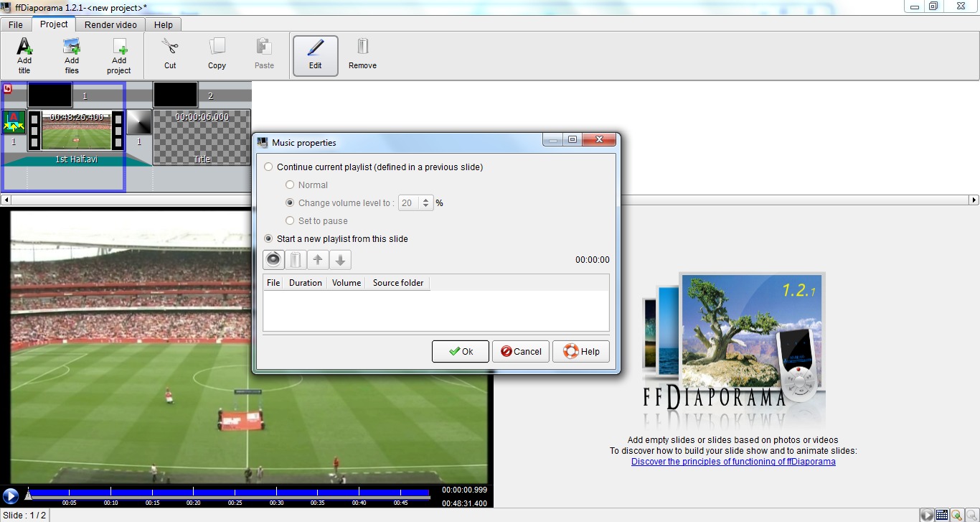Click the Slide : 1 / 2 status text
980x522 pixels.
point(24,515)
